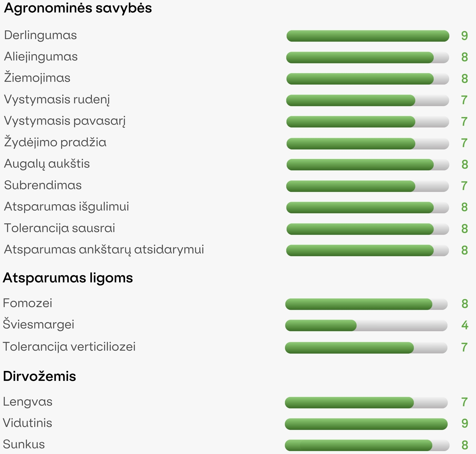
Task: Click Atsparumas ankštarų atsidarymui label
Action: [104, 250]
